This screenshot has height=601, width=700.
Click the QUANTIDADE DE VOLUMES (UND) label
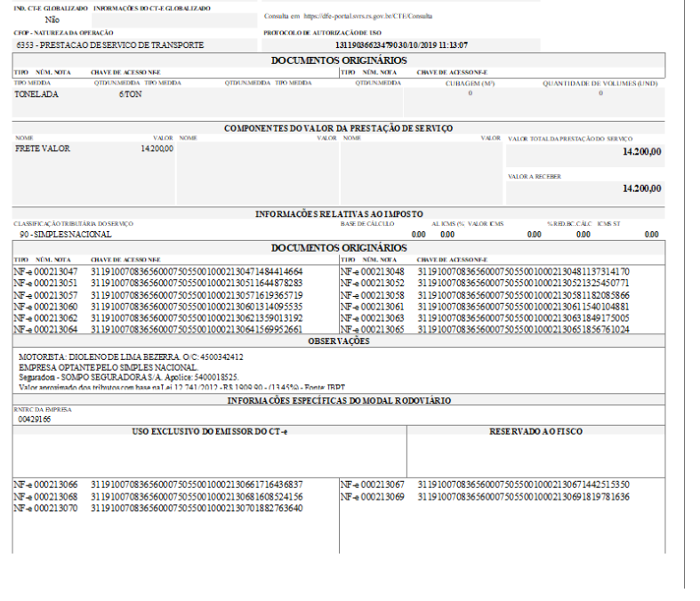tap(600, 84)
